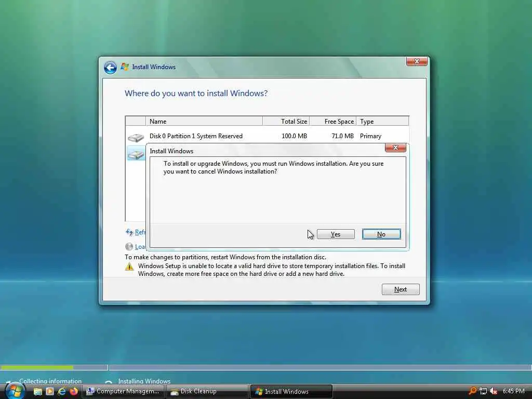Image resolution: width=532 pixels, height=399 pixels.
Task: Confirm cancel by clicking Yes
Action: point(336,234)
